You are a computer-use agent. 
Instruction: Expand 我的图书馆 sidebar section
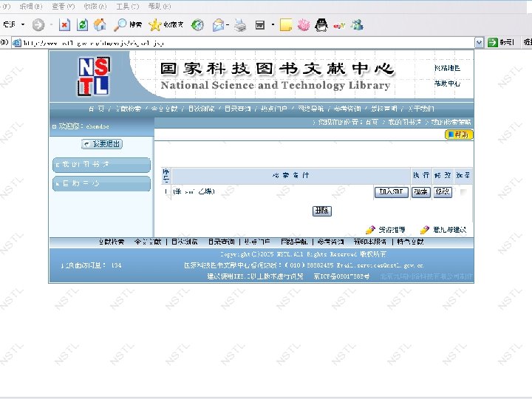[x=101, y=165]
